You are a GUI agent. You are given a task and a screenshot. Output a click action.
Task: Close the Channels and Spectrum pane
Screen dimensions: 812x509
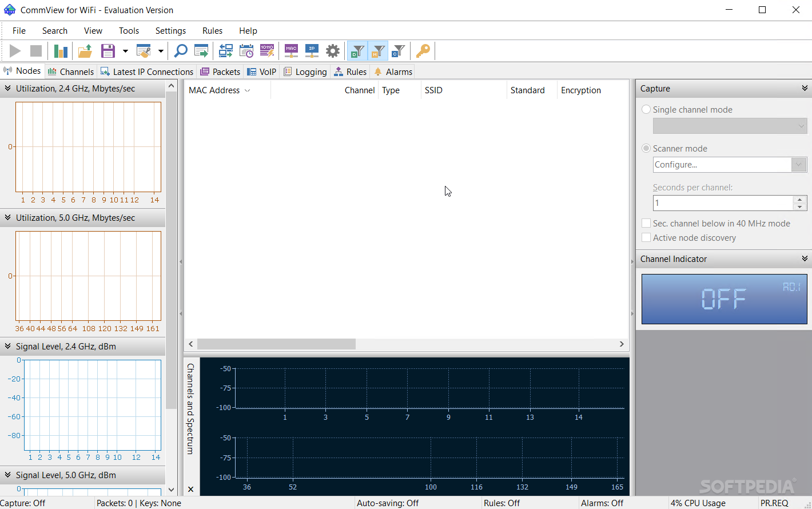(191, 489)
